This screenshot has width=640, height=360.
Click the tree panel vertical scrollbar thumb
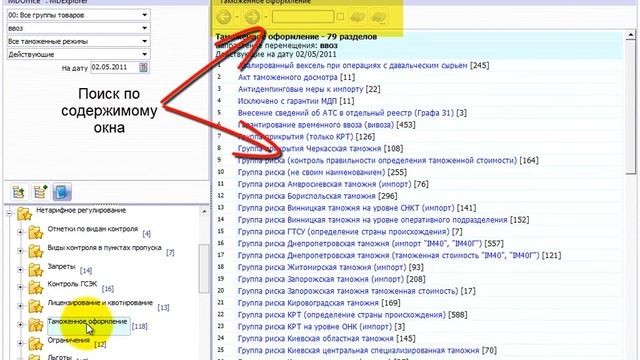click(x=204, y=269)
